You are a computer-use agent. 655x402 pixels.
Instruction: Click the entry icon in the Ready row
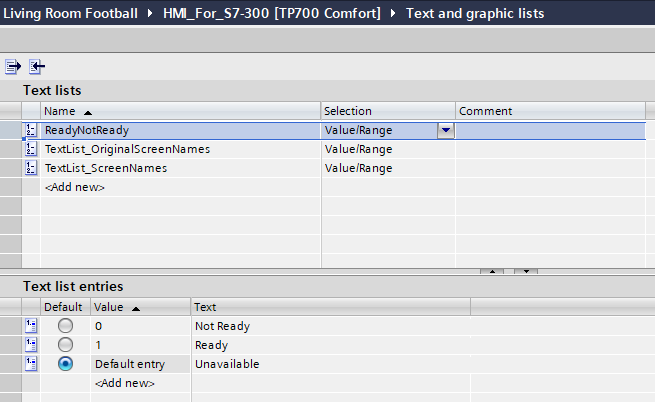coord(31,345)
